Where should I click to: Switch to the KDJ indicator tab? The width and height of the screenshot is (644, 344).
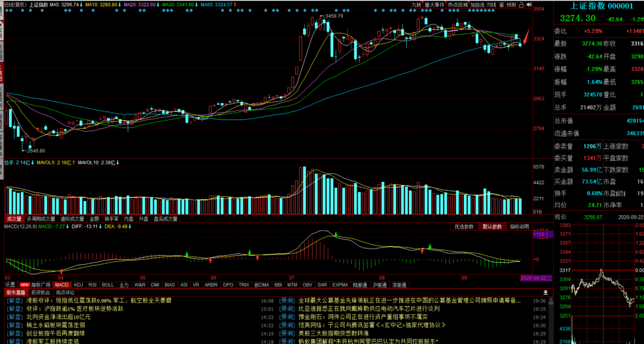(78, 285)
